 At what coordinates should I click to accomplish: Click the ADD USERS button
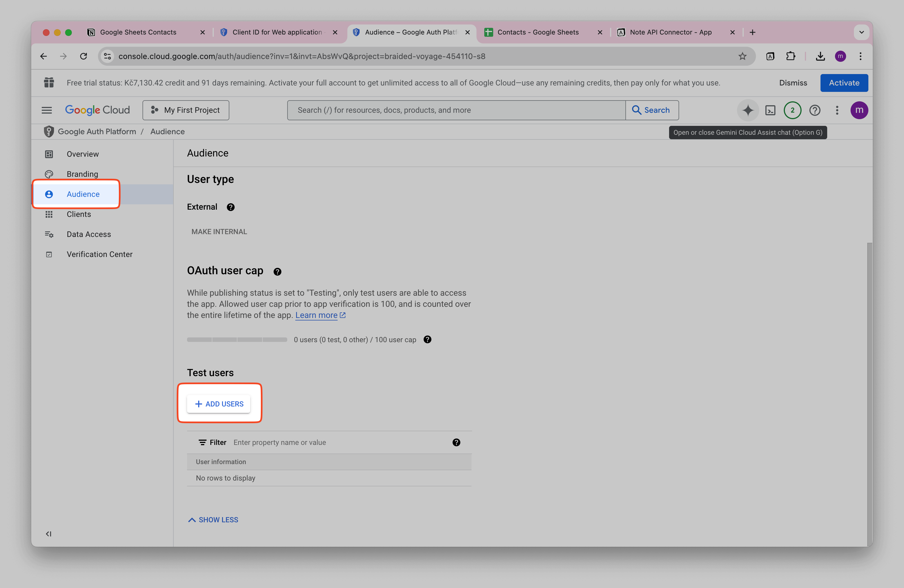[x=219, y=403]
